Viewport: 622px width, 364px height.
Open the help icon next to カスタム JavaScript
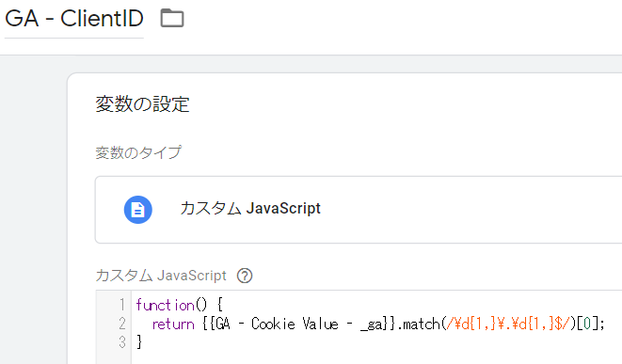pyautogui.click(x=245, y=276)
